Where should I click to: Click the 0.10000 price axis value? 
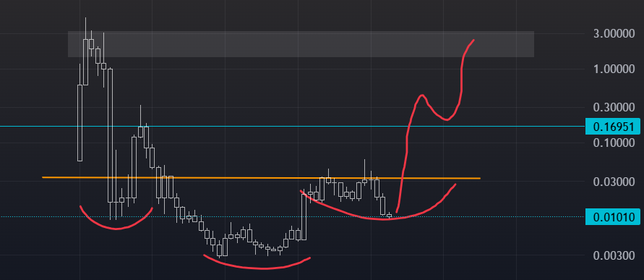(x=614, y=143)
